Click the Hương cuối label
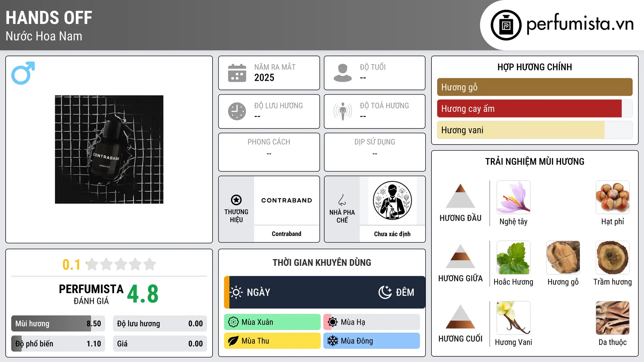Image resolution: width=644 pixels, height=362 pixels. [x=460, y=339]
